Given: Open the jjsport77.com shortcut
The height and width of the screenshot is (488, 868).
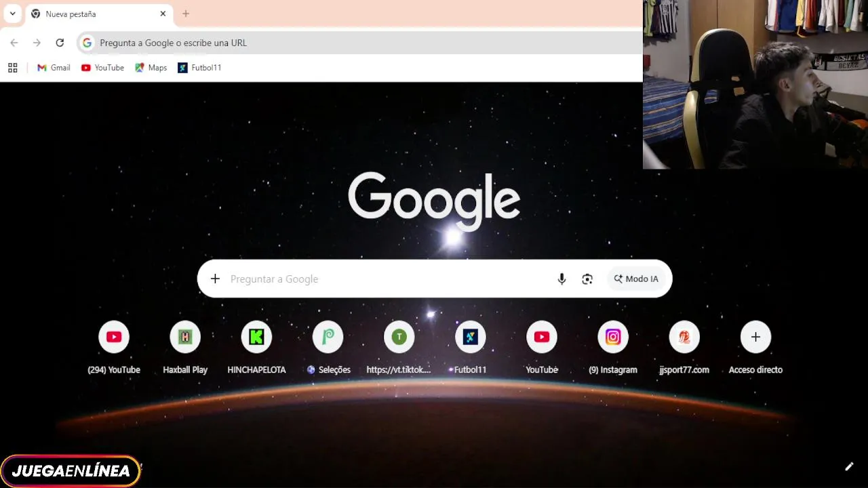Looking at the screenshot, I should pos(684,348).
